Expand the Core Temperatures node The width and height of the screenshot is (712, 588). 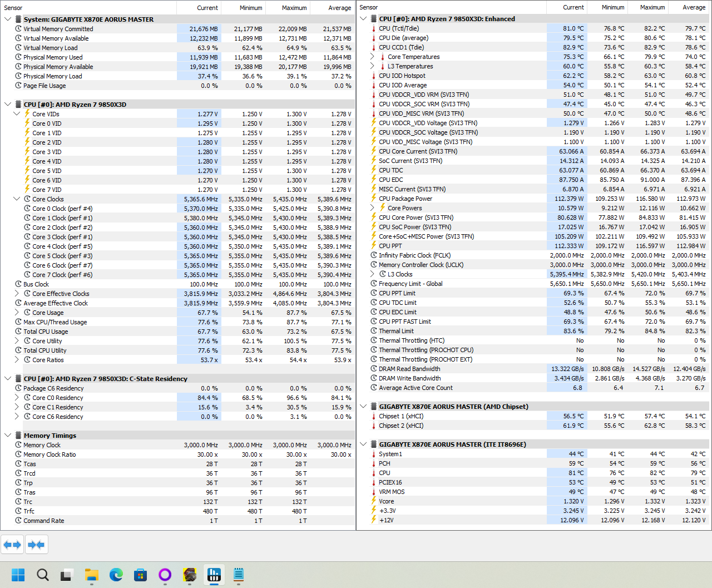click(372, 57)
